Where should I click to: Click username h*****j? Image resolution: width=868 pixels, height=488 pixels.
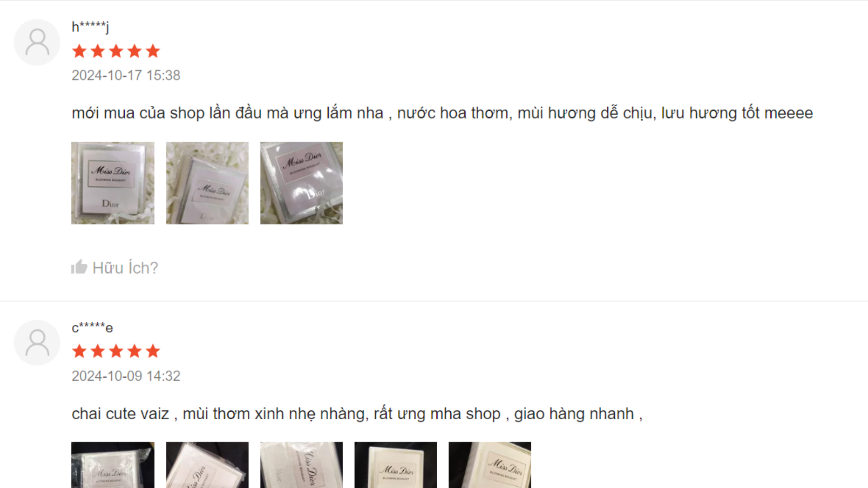pos(90,27)
